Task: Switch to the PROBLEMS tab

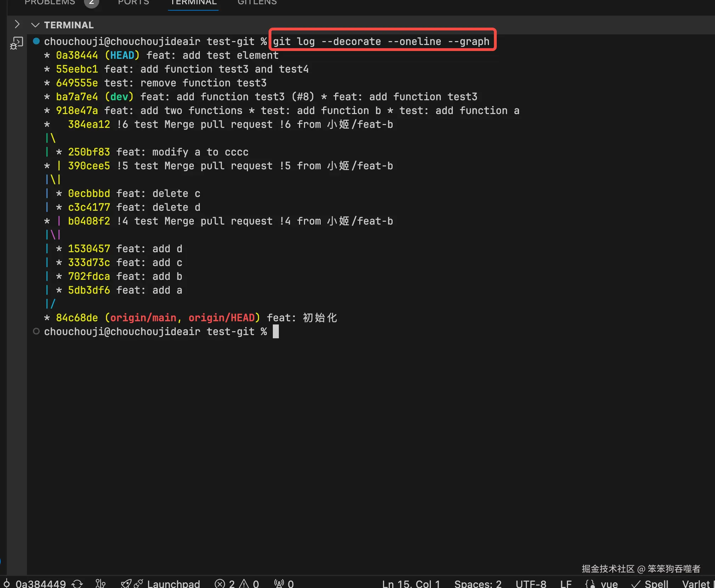Action: (x=50, y=2)
